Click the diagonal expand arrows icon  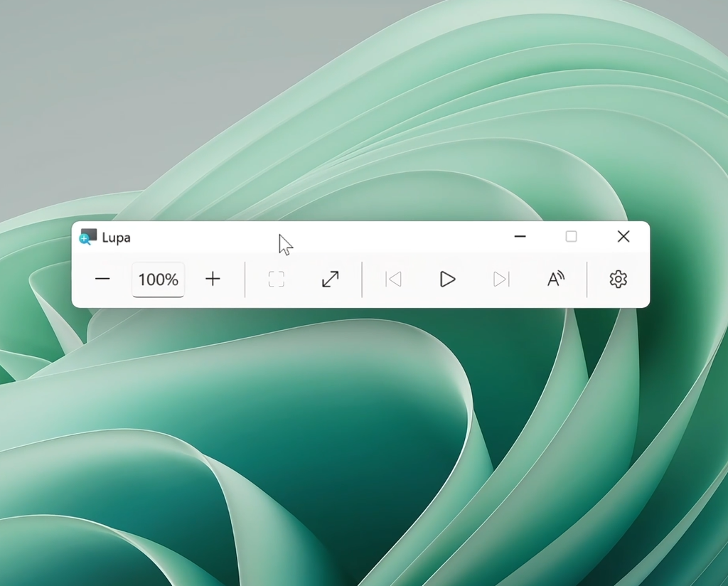(x=330, y=279)
